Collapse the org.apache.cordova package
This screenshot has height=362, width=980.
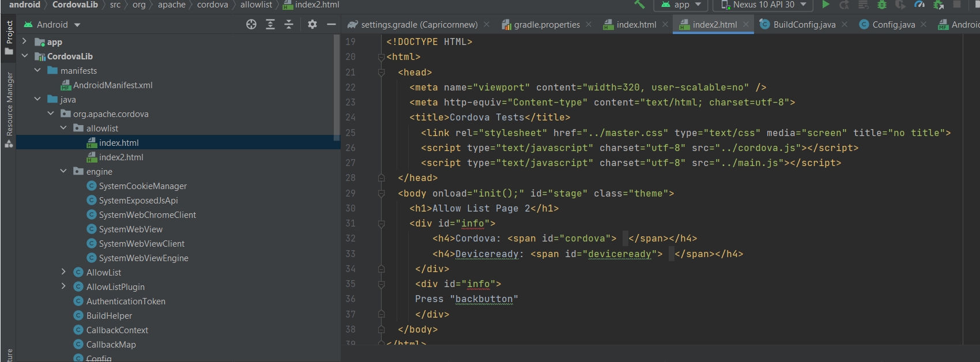pyautogui.click(x=51, y=114)
